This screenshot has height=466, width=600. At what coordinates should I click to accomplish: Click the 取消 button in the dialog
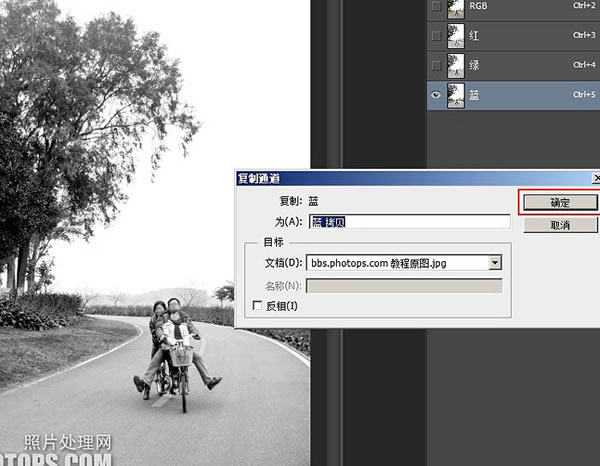click(560, 225)
